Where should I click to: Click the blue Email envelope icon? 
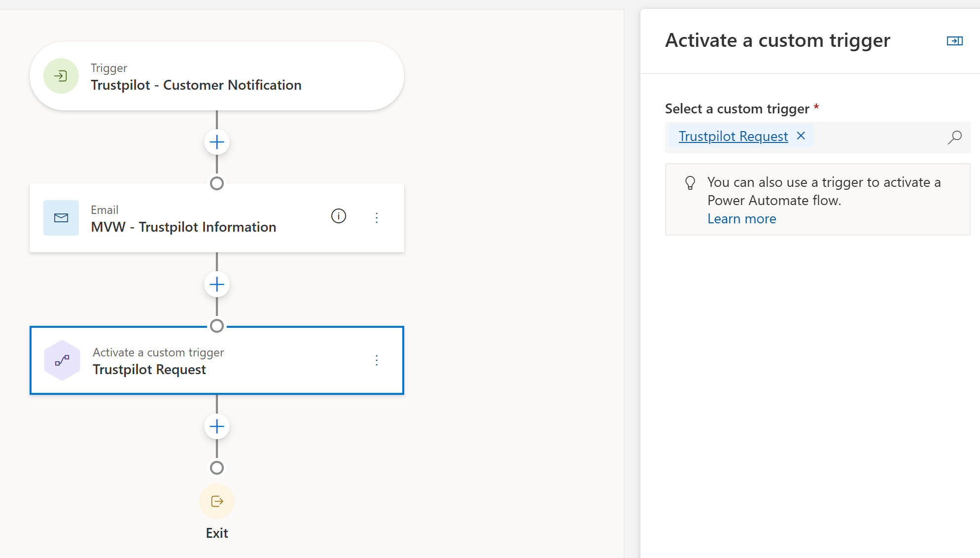[x=61, y=218]
